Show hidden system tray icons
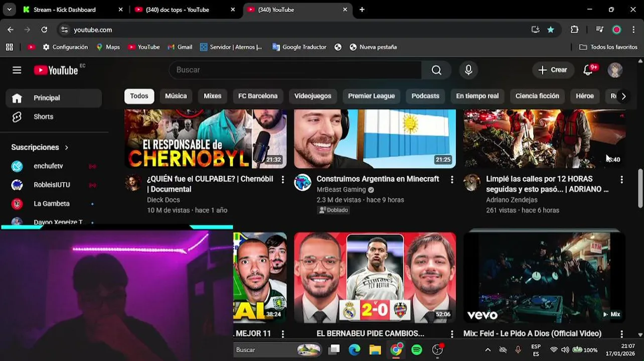This screenshot has height=361, width=644. 488,350
